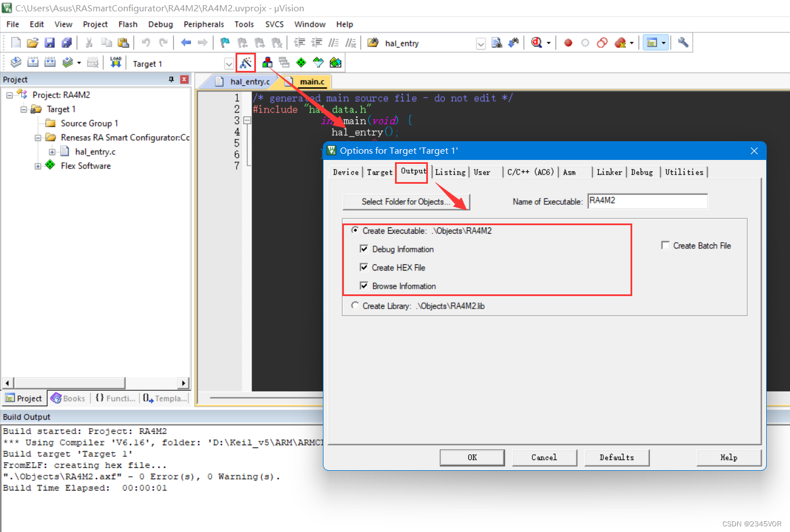Translate the current file

pos(16,62)
